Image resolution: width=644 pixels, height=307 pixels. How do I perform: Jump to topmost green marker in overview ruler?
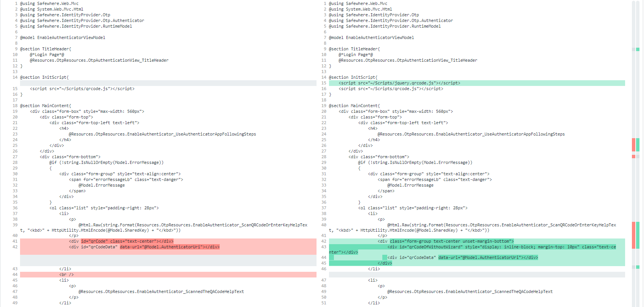point(638,49)
